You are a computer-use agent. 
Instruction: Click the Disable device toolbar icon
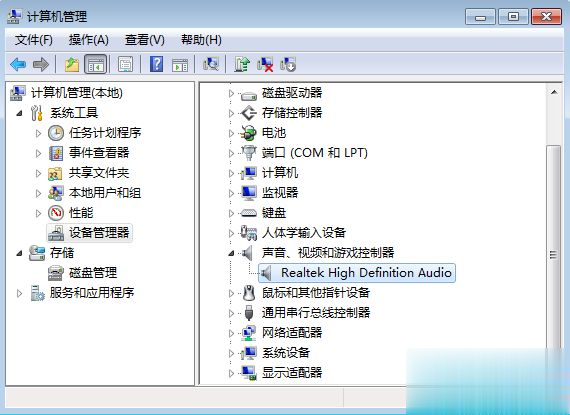click(288, 64)
